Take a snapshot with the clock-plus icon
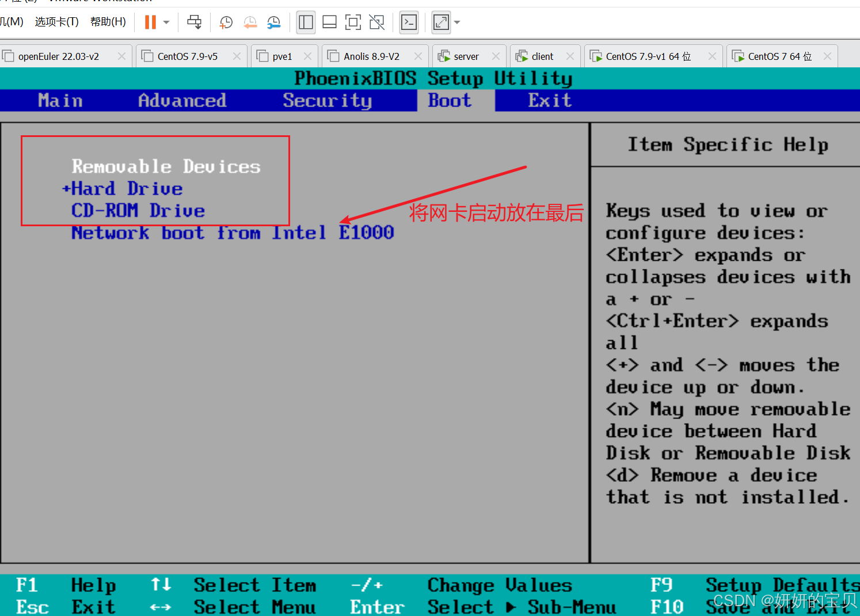This screenshot has width=860, height=616. [x=226, y=22]
